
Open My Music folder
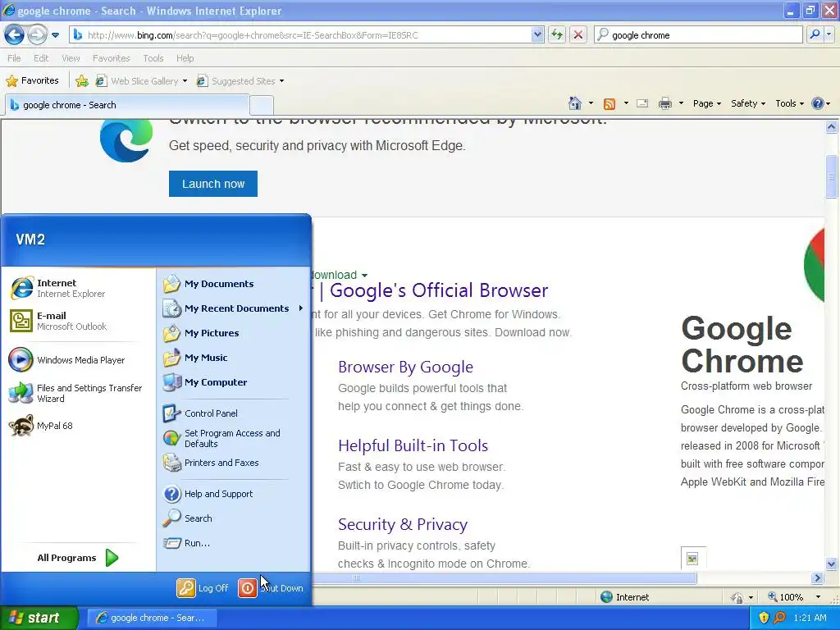[234, 358]
